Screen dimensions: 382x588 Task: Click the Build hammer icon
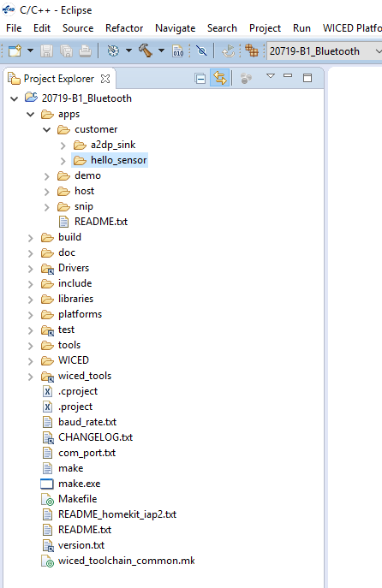[x=146, y=50]
